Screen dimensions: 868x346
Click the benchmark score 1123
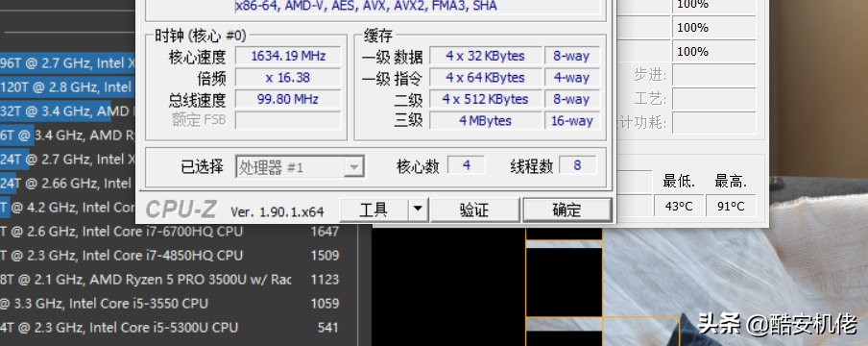click(325, 279)
